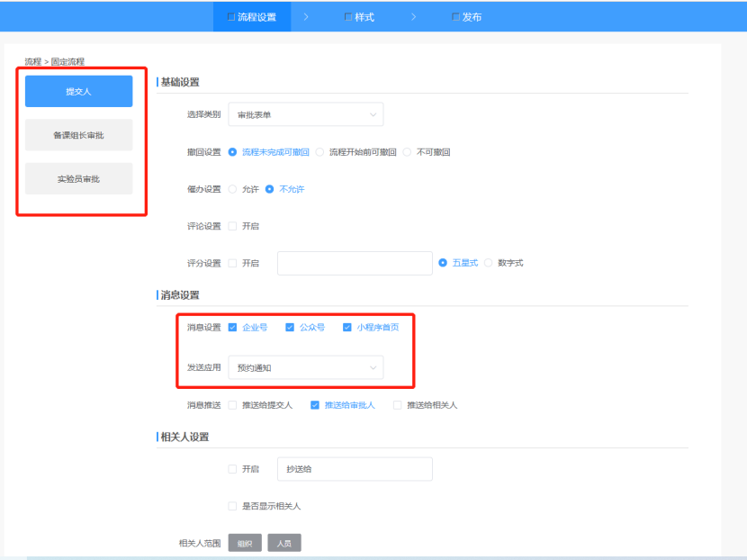Choose 允许 for 催办设置
Viewport: 747px width, 560px height.
click(244, 189)
